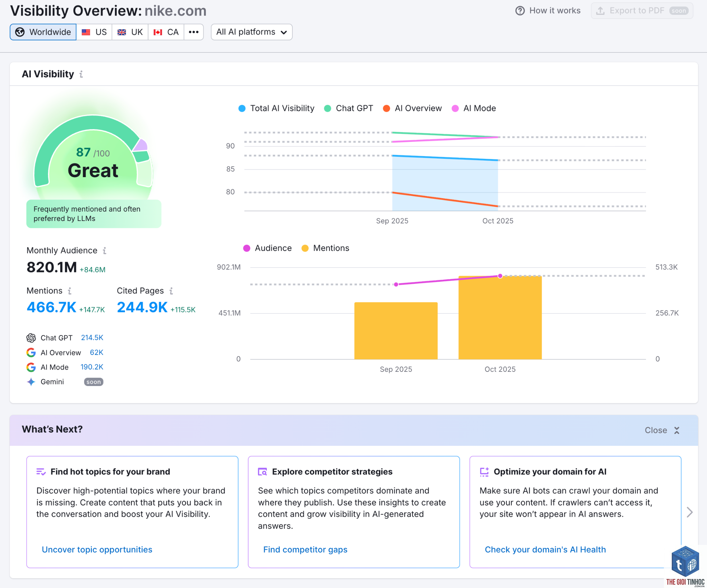Image resolution: width=707 pixels, height=588 pixels.
Task: Switch to the UK region tab
Action: (130, 32)
